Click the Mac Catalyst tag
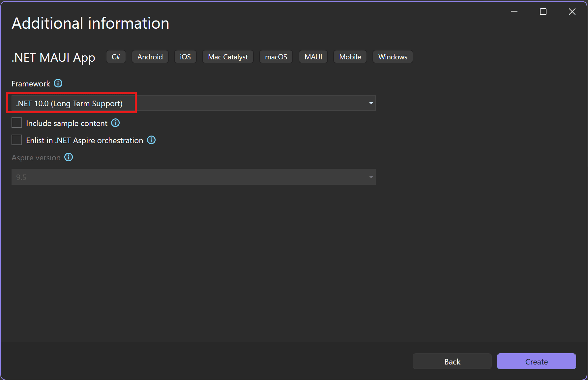Image resolution: width=588 pixels, height=380 pixels. tap(228, 57)
